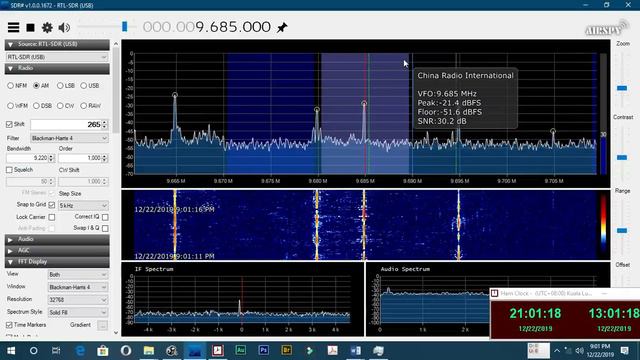640x360 pixels.
Task: Select CW demodulation mode
Action: coord(60,106)
